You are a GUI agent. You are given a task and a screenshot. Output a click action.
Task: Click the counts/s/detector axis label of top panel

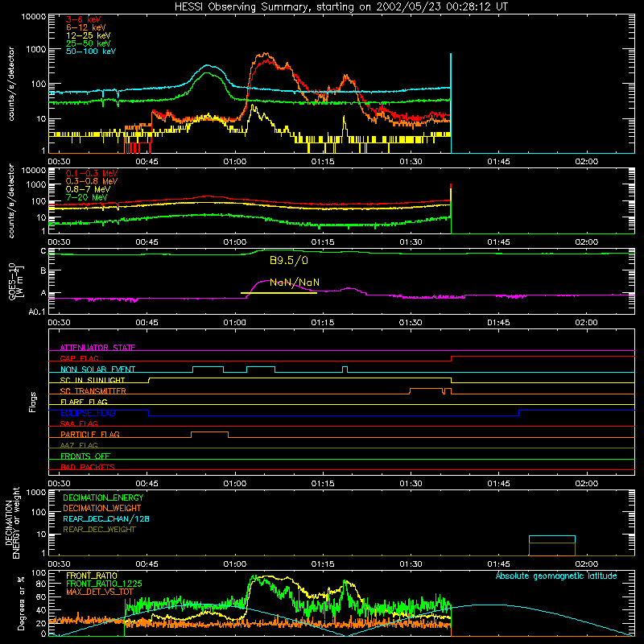tap(11, 84)
